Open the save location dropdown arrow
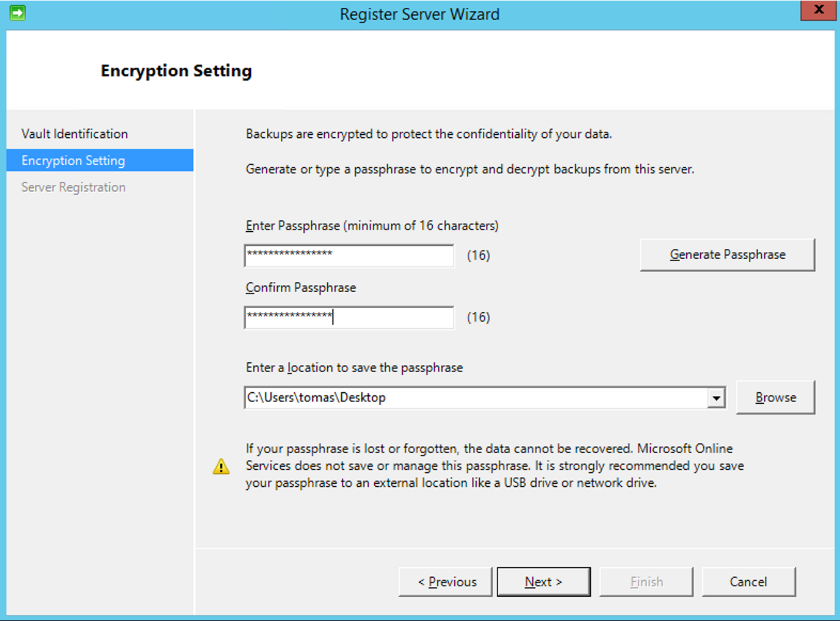This screenshot has width=840, height=621. click(716, 398)
